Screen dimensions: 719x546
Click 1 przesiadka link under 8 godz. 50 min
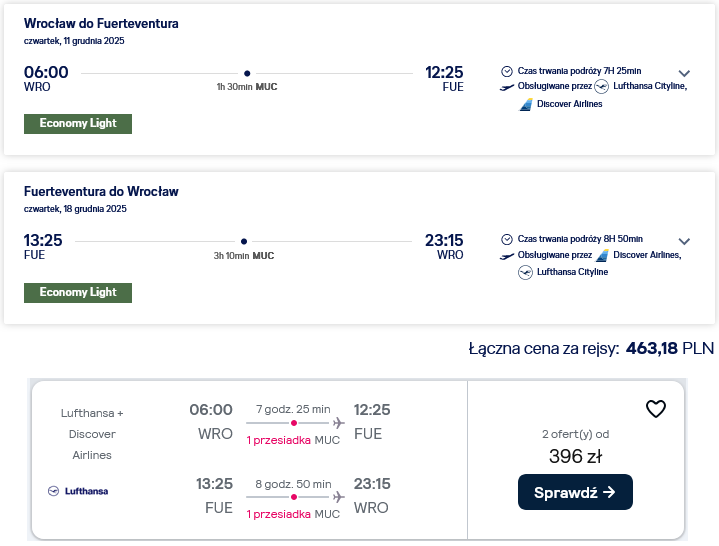[278, 514]
